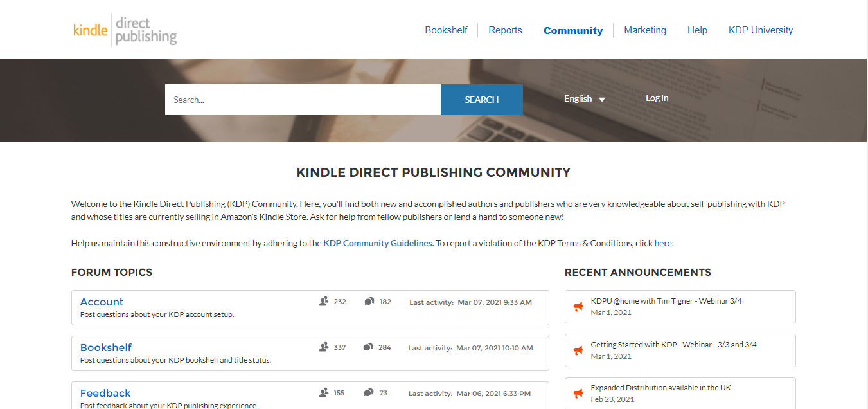
Task: Click the 'here' link to report a violation
Action: pyautogui.click(x=663, y=243)
